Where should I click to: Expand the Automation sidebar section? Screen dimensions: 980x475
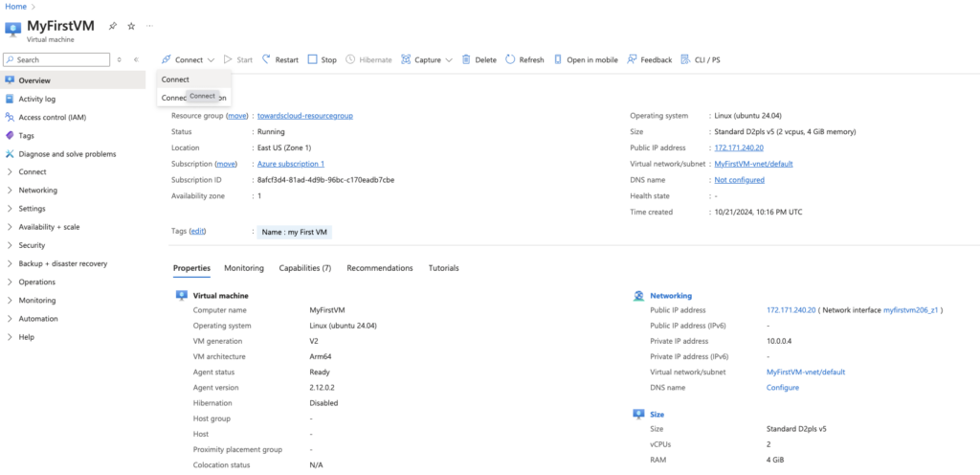pyautogui.click(x=10, y=319)
